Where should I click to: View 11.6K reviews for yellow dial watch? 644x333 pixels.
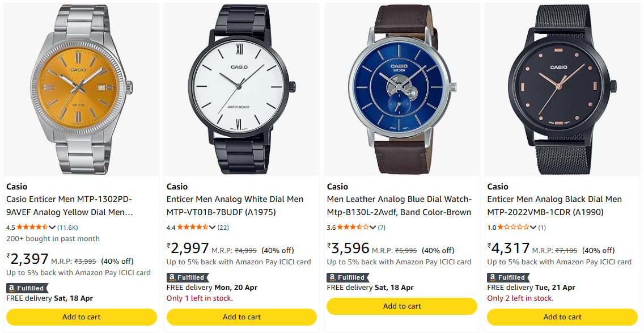(x=67, y=227)
